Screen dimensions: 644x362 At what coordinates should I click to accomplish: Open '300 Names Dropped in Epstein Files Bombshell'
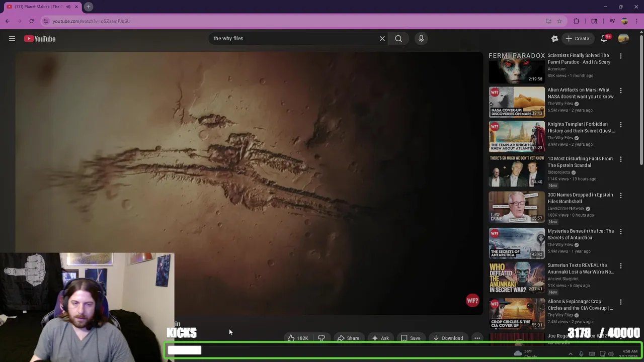click(580, 198)
